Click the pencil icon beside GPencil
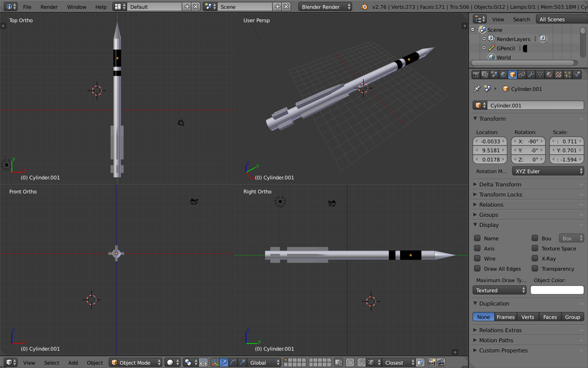This screenshot has height=368, width=588. pyautogui.click(x=492, y=48)
